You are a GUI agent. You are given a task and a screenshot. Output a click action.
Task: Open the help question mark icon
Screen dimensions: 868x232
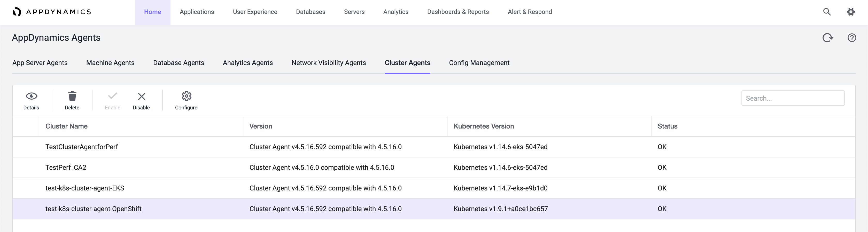click(852, 38)
